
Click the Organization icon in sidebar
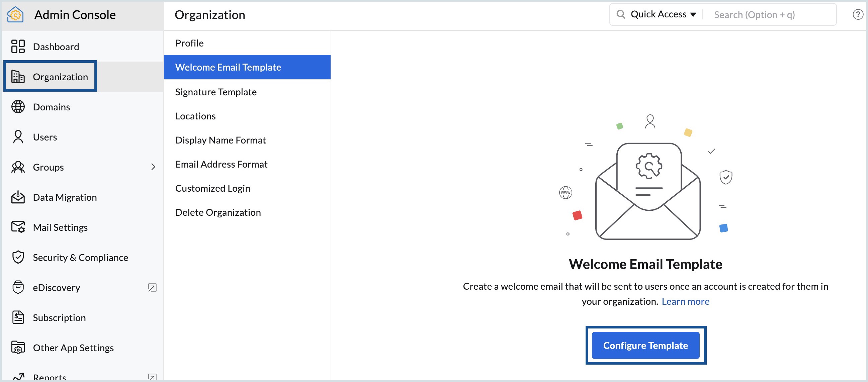tap(19, 76)
